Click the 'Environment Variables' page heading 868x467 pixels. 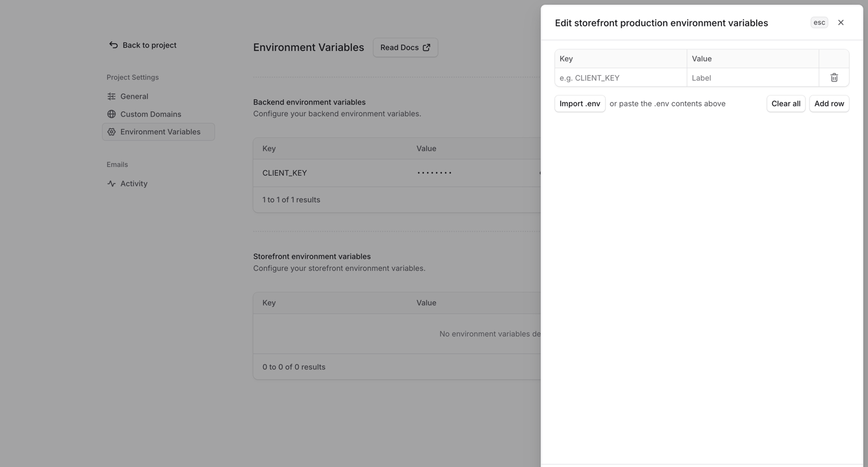(308, 48)
